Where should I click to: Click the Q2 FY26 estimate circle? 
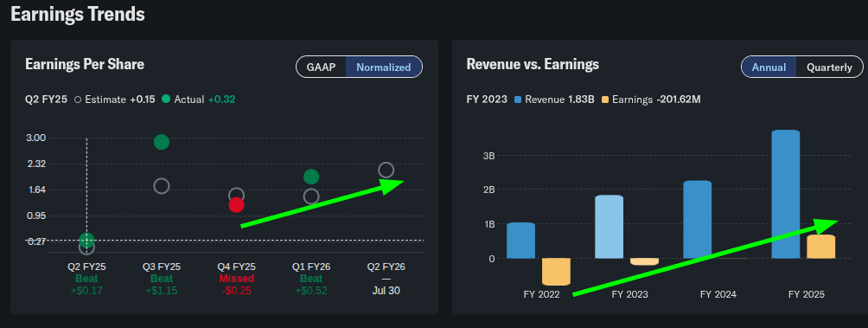pos(386,170)
